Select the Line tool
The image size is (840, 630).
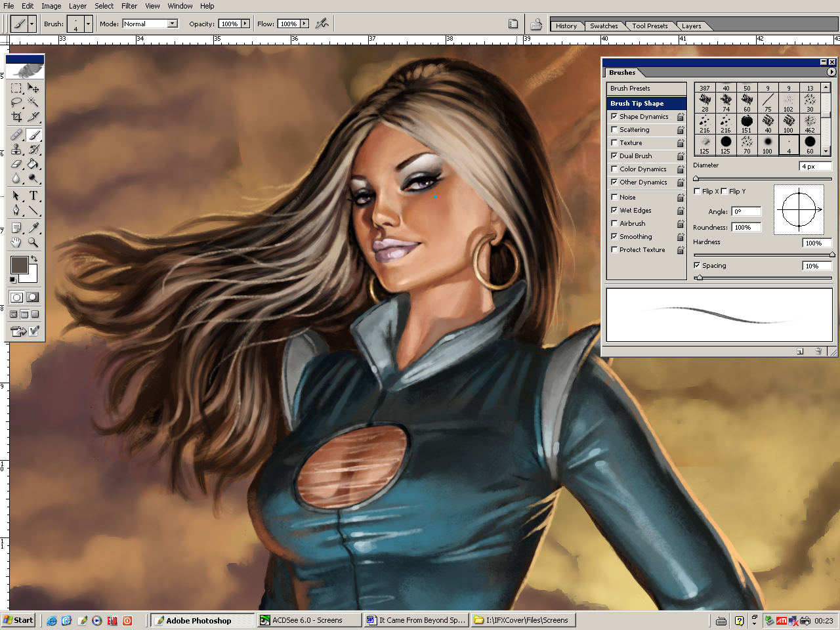pyautogui.click(x=33, y=211)
